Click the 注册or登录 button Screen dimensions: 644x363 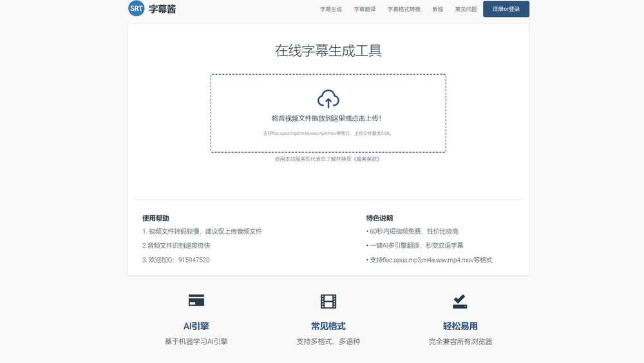(506, 9)
